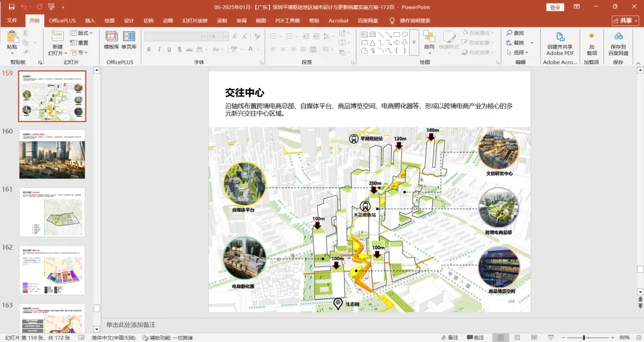The width and height of the screenshot is (644, 342).
Task: Toggle Italic formatting
Action: [159, 49]
